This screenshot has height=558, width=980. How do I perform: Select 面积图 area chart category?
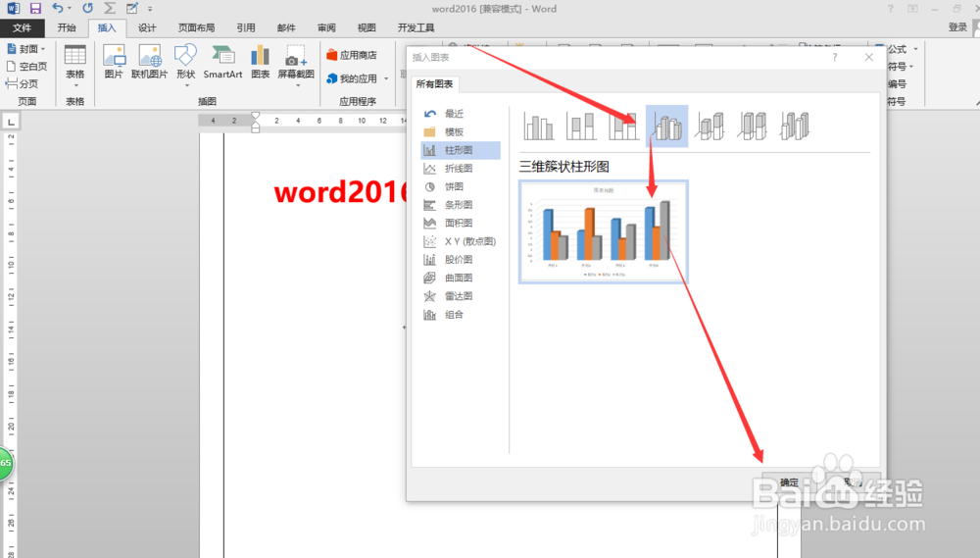coord(461,223)
